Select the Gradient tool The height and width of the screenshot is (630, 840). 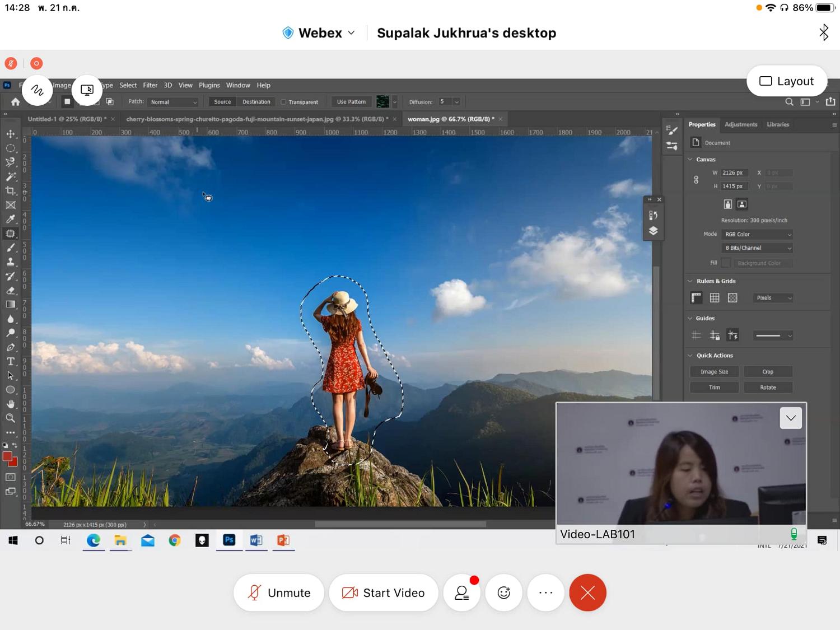click(11, 305)
